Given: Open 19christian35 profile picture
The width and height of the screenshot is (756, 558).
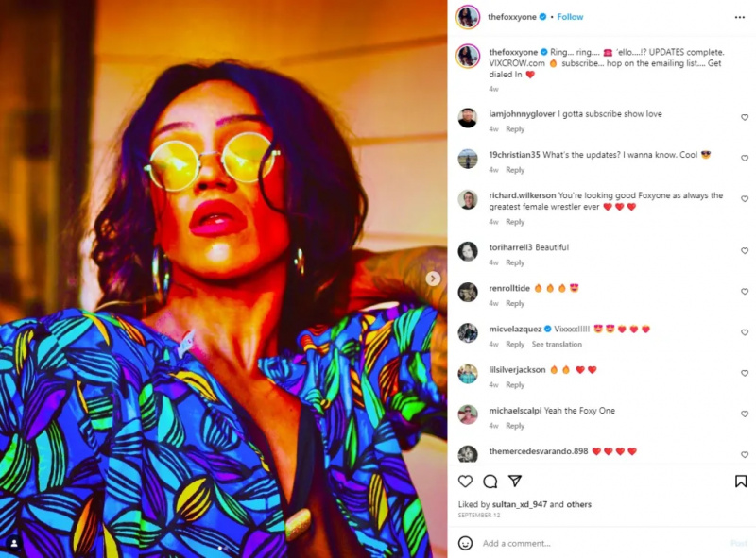Looking at the screenshot, I should pos(468,159).
